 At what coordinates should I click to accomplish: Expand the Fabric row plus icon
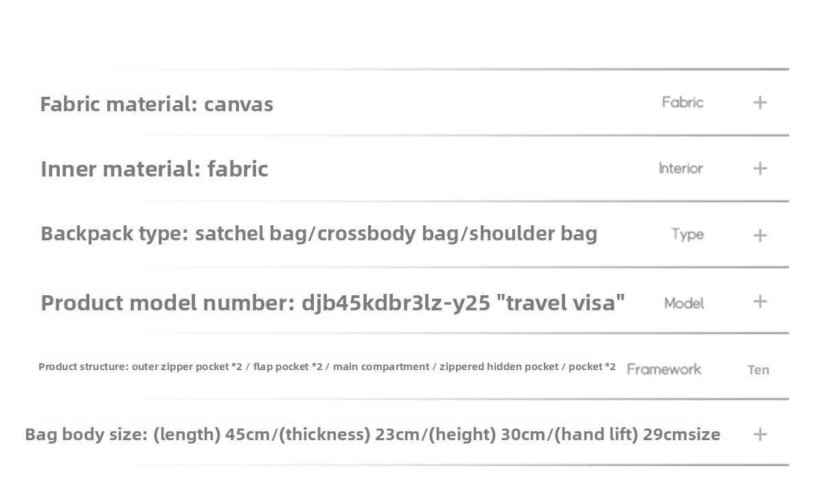pyautogui.click(x=759, y=102)
